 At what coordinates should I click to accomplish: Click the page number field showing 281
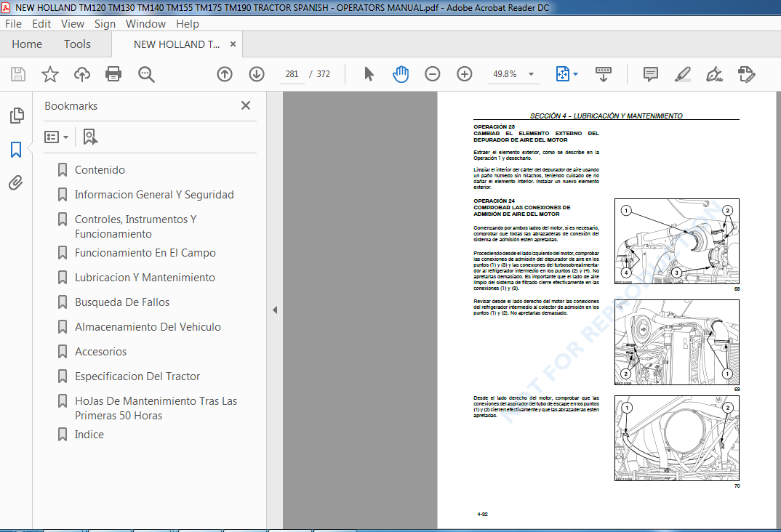292,74
